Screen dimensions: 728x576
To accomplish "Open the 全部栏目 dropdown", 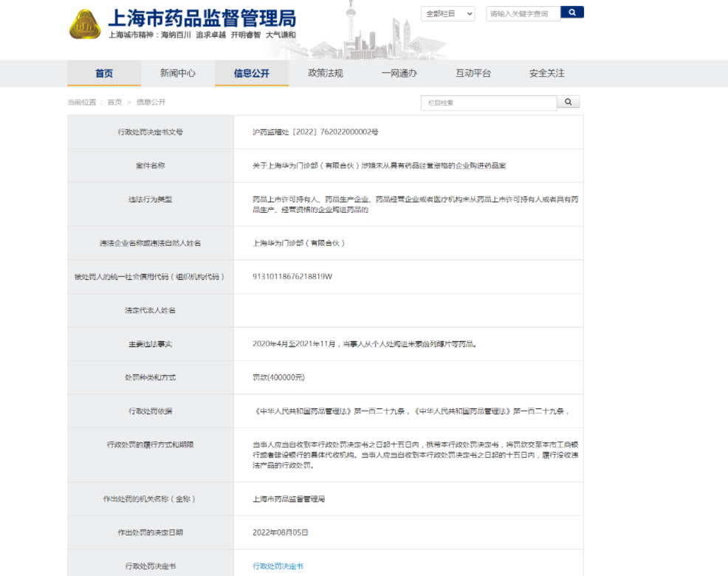I will 448,14.
